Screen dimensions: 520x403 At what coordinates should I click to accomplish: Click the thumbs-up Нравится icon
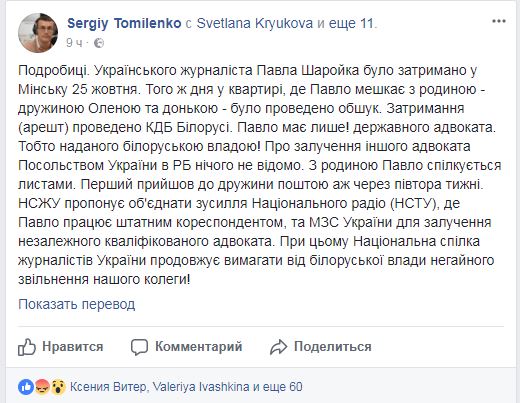coord(27,347)
